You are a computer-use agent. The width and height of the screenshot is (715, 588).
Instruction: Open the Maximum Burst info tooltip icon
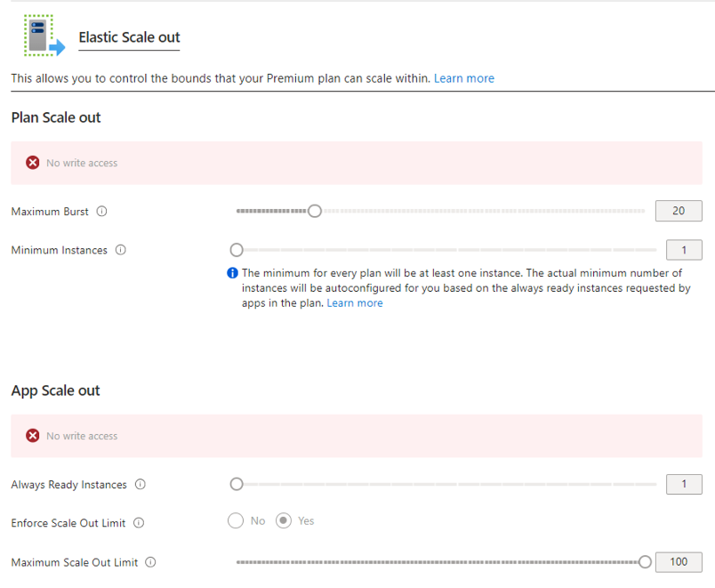(101, 211)
